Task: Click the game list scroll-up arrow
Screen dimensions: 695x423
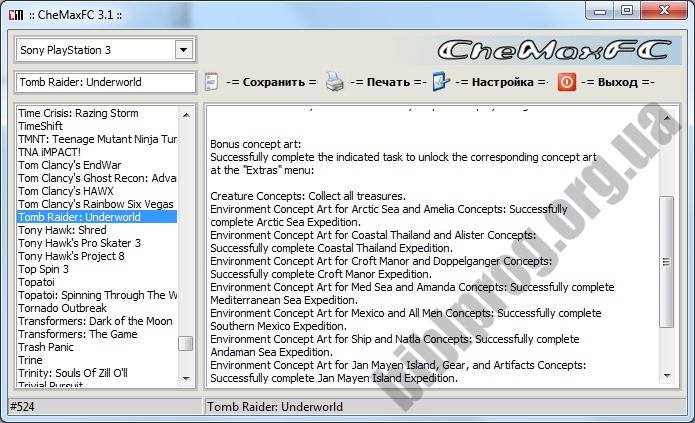Action: click(x=186, y=115)
